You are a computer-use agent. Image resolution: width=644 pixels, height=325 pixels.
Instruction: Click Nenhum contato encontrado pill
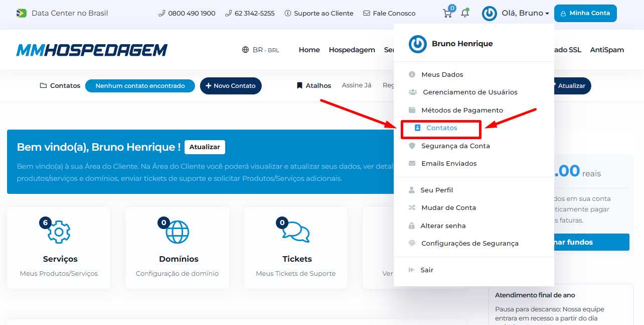click(x=140, y=86)
